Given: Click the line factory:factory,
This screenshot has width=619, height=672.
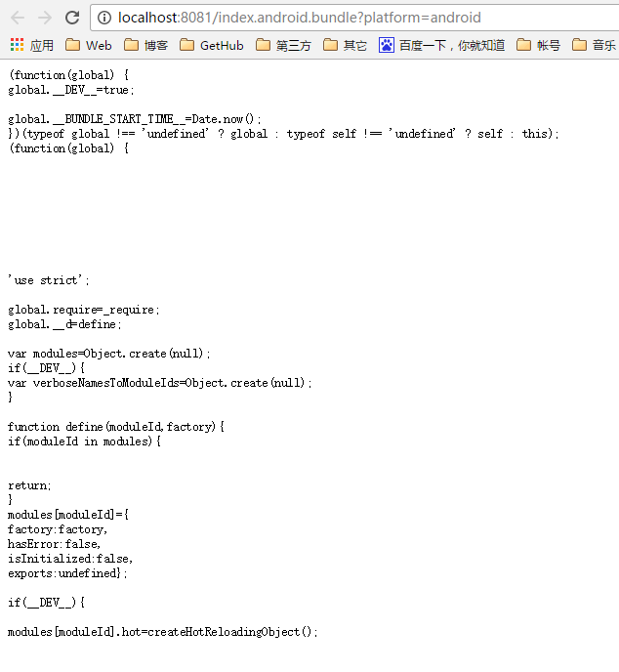Looking at the screenshot, I should [58, 529].
